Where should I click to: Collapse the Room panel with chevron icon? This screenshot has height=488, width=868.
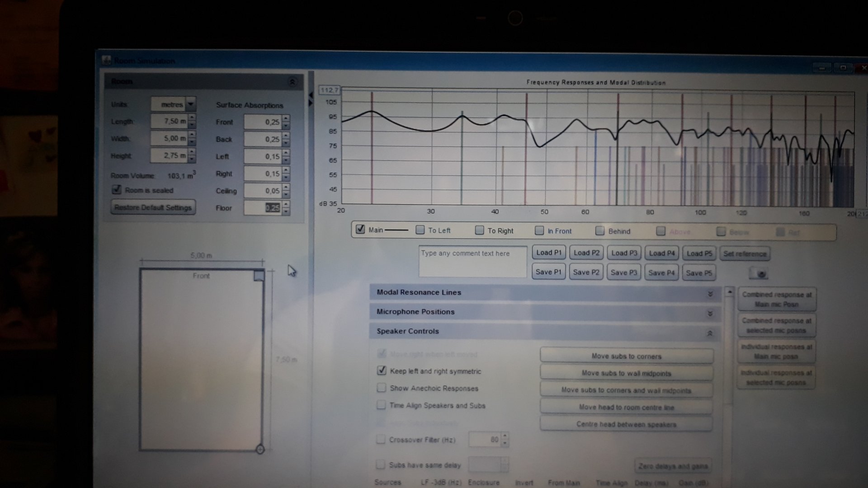tap(292, 82)
